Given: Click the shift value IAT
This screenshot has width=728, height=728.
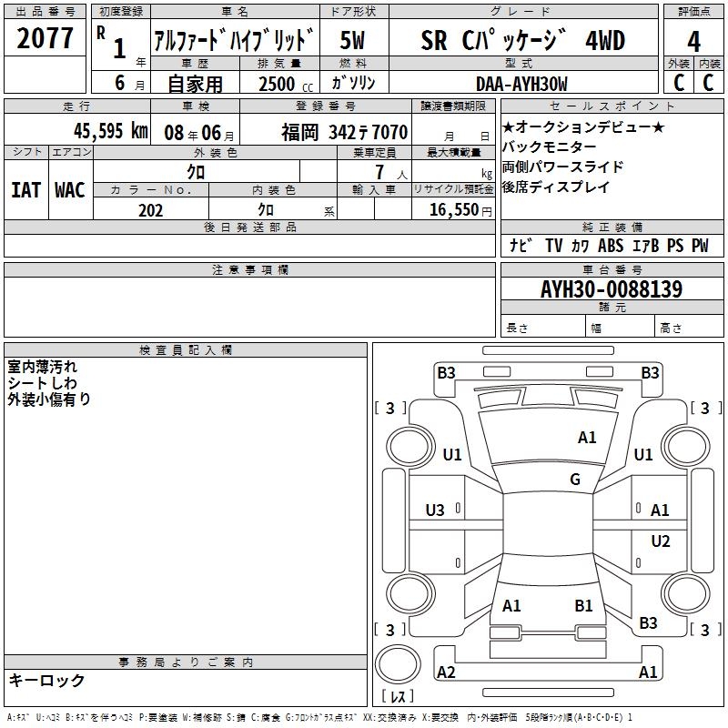Looking at the screenshot, I should 25,190.
